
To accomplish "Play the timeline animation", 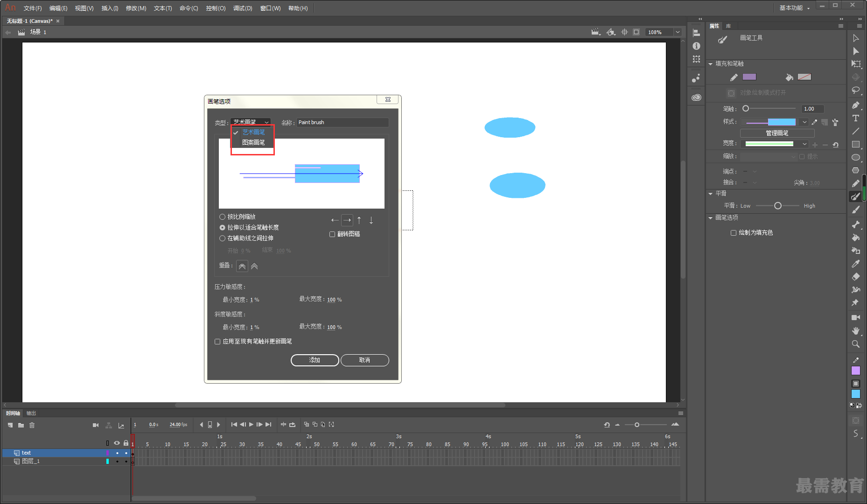I will [x=251, y=425].
